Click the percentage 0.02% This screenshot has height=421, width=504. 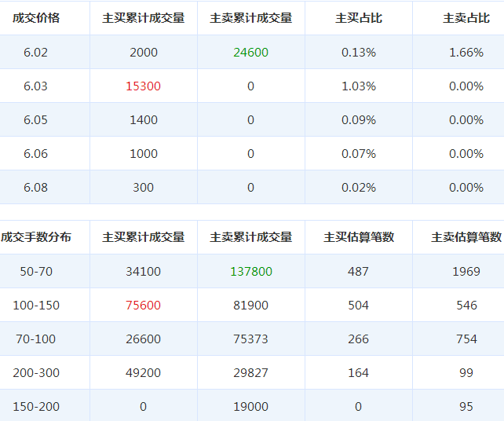pos(359,188)
